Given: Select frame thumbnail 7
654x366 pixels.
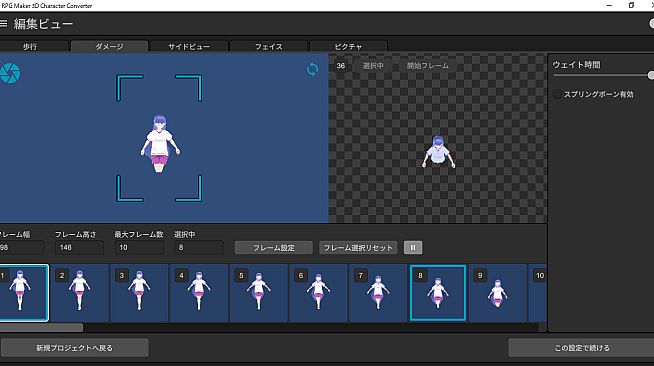Looking at the screenshot, I should coord(377,293).
